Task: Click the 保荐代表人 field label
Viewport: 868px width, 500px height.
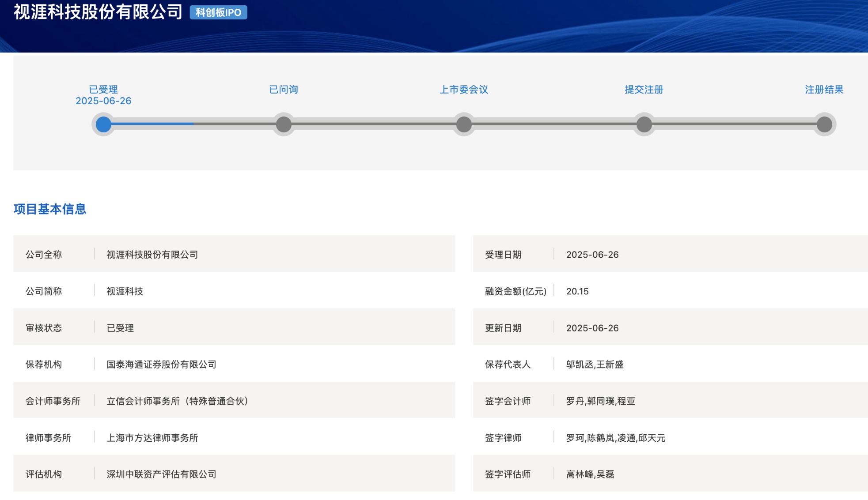Action: pyautogui.click(x=508, y=365)
